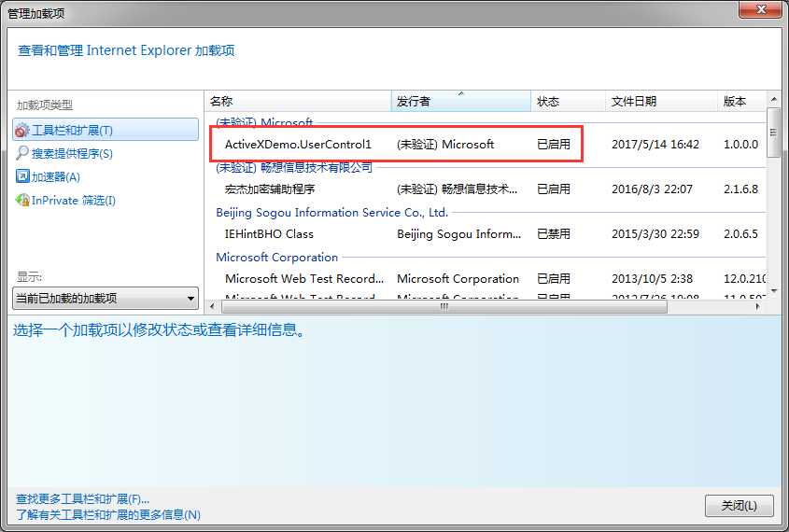Viewport: 789px width, 532px height.
Task: Click the accelerators arrow icon
Action: (22, 176)
